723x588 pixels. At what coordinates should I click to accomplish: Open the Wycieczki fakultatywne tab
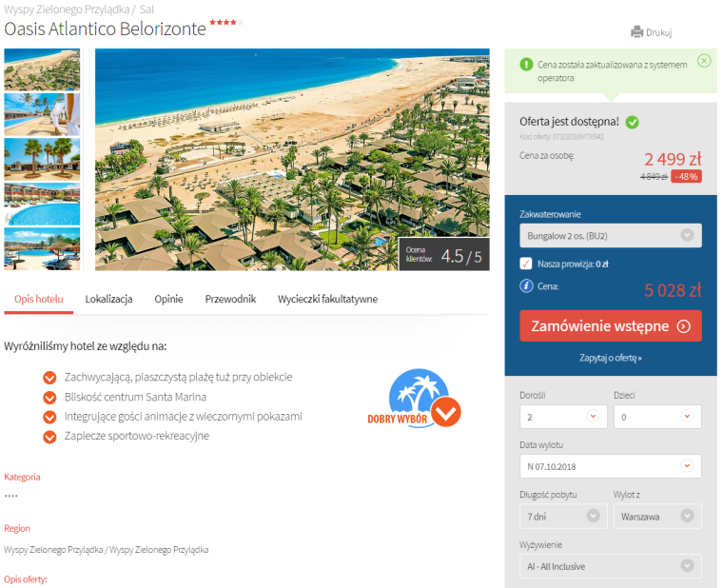tap(327, 299)
